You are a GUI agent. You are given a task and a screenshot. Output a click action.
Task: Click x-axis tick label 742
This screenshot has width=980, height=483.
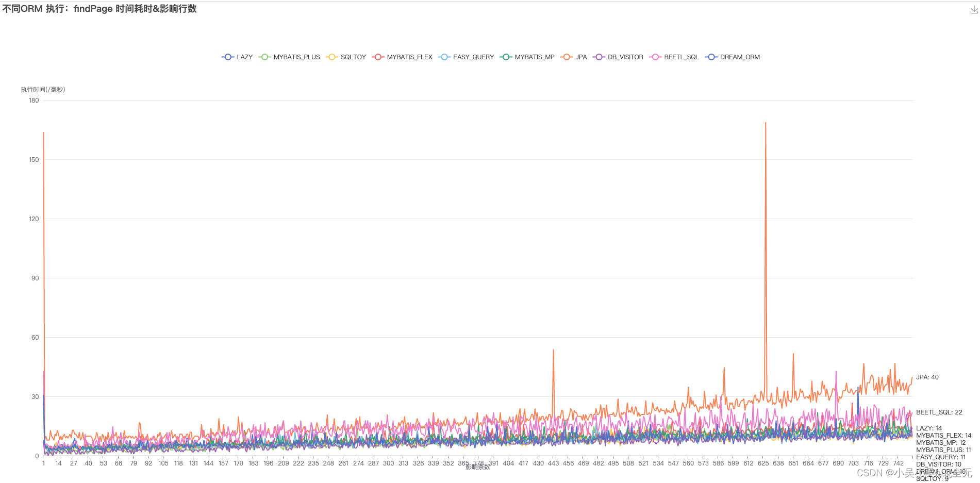[x=899, y=463]
